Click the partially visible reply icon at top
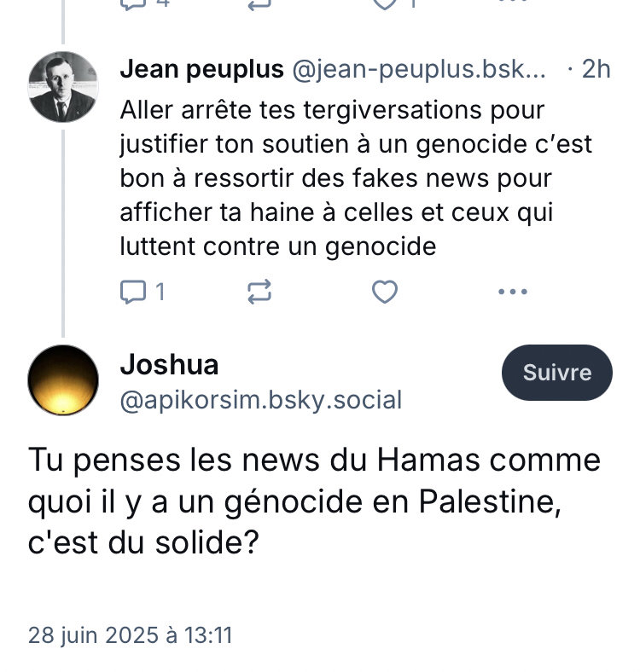Image resolution: width=640 pixels, height=672 pixels. [133, 3]
